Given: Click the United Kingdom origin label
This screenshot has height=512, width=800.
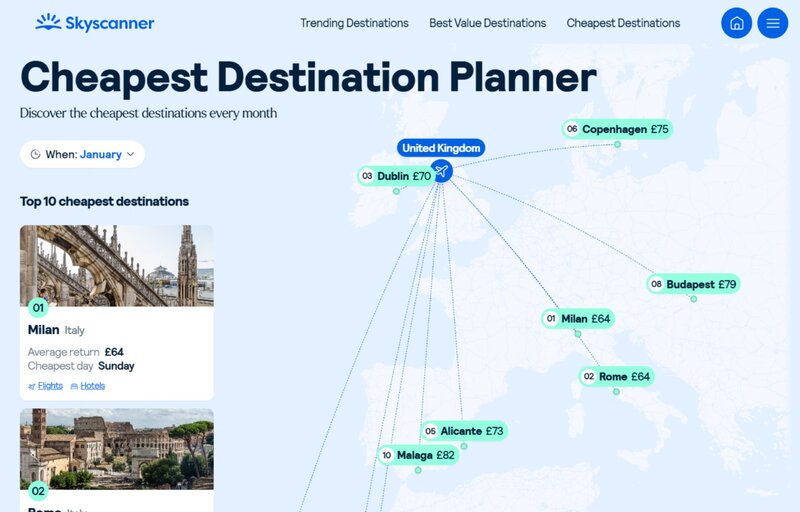Looking at the screenshot, I should coord(441,148).
